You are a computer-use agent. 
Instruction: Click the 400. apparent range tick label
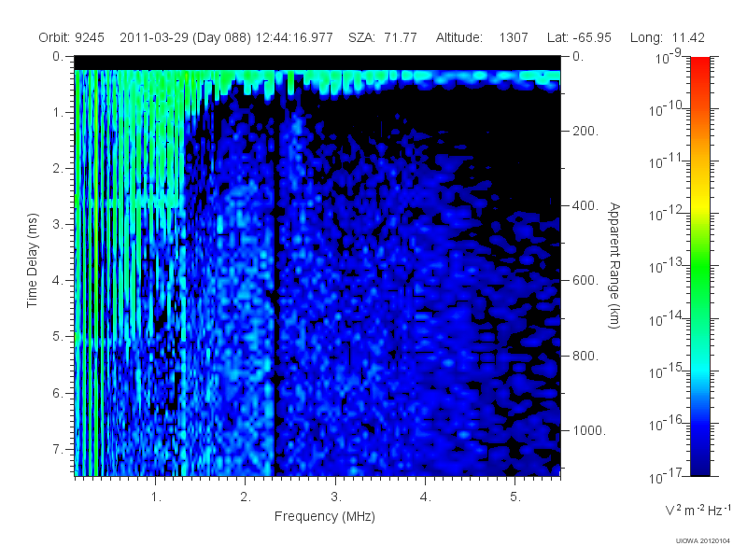point(585,205)
